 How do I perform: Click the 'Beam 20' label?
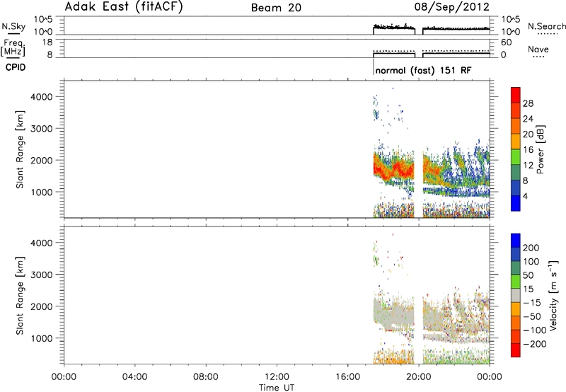click(x=276, y=8)
